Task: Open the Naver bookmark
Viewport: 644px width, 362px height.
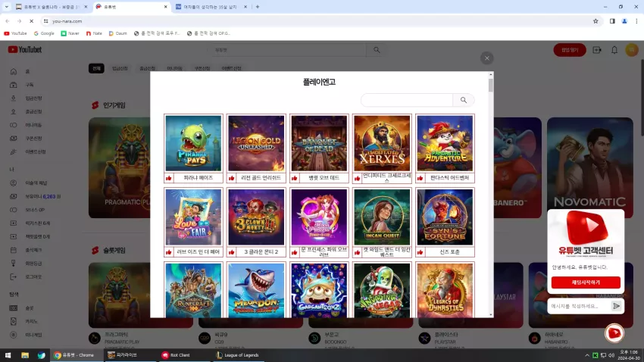Action: (x=70, y=33)
